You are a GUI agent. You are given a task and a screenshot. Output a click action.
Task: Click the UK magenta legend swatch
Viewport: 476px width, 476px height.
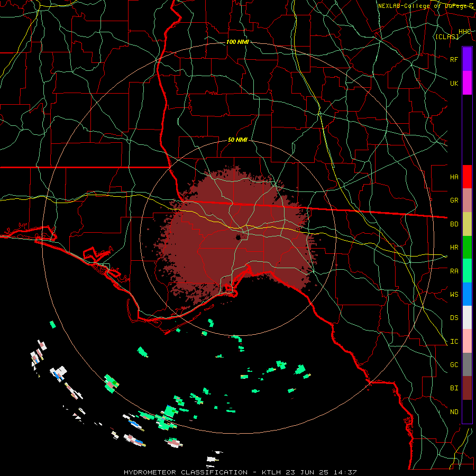pos(467,83)
